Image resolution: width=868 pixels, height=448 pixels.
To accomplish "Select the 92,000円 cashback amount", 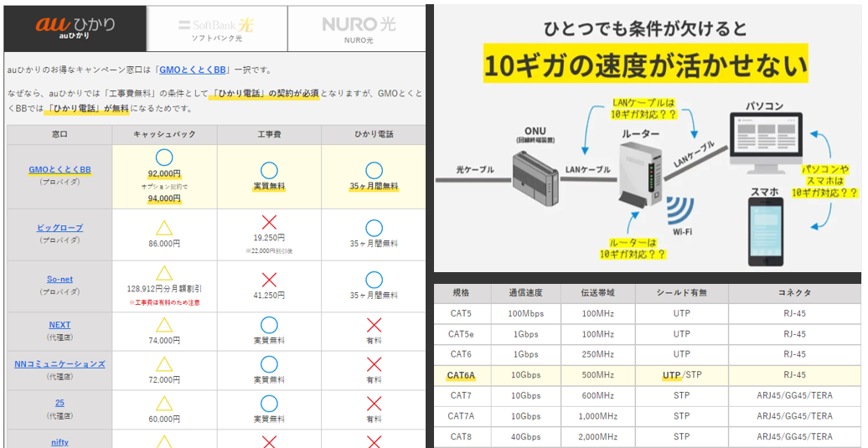I will (164, 173).
